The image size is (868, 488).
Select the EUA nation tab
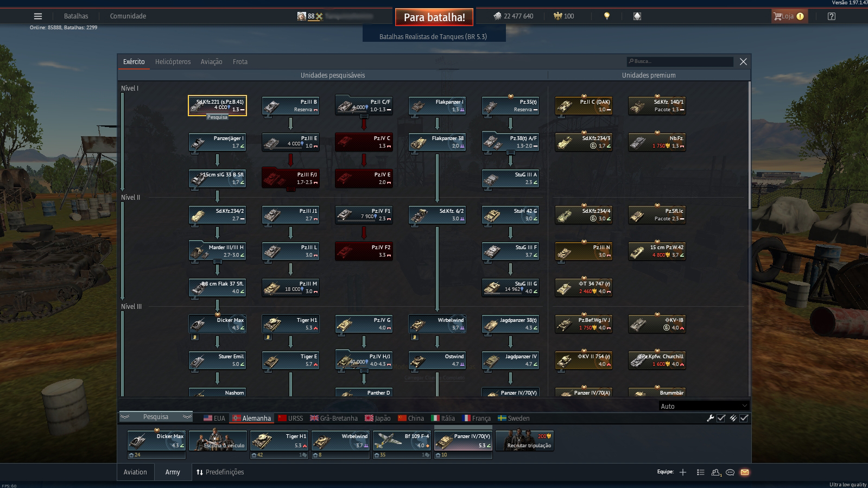point(214,419)
